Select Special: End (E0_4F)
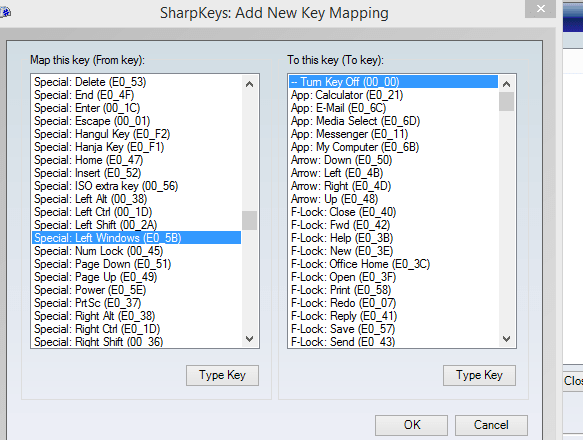 [136, 95]
